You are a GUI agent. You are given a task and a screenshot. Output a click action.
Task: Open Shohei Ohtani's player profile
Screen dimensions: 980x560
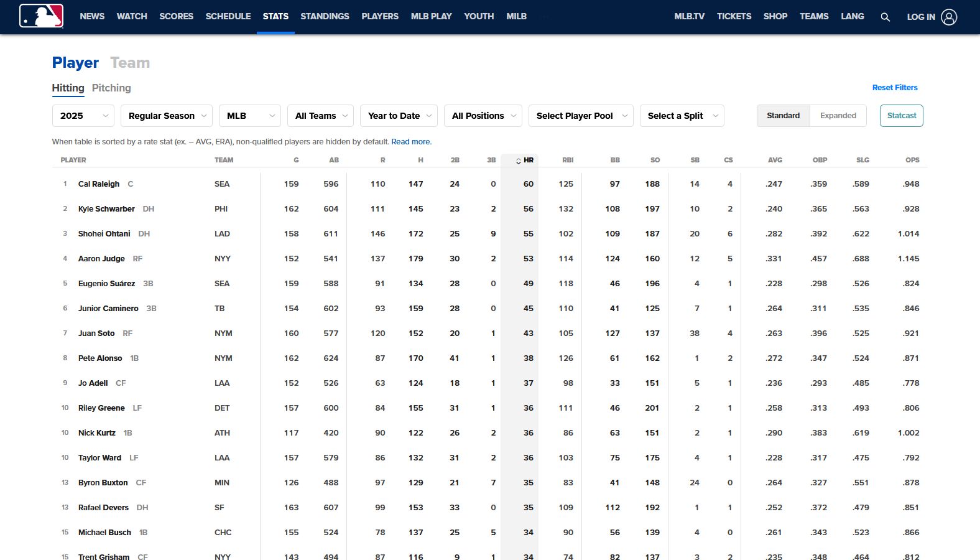pos(104,234)
